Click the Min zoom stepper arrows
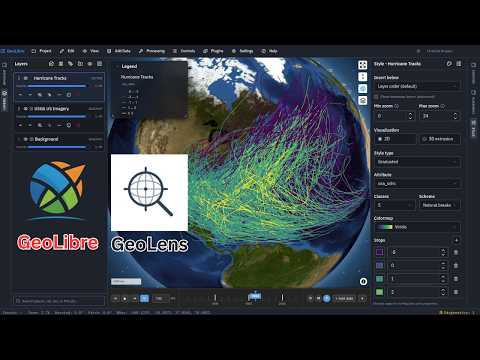480x360 pixels. [410, 116]
